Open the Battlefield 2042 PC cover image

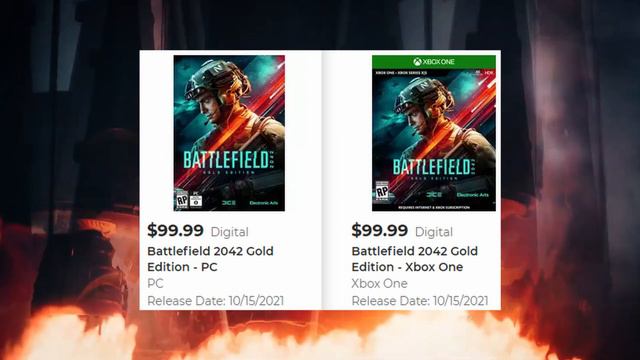(229, 133)
